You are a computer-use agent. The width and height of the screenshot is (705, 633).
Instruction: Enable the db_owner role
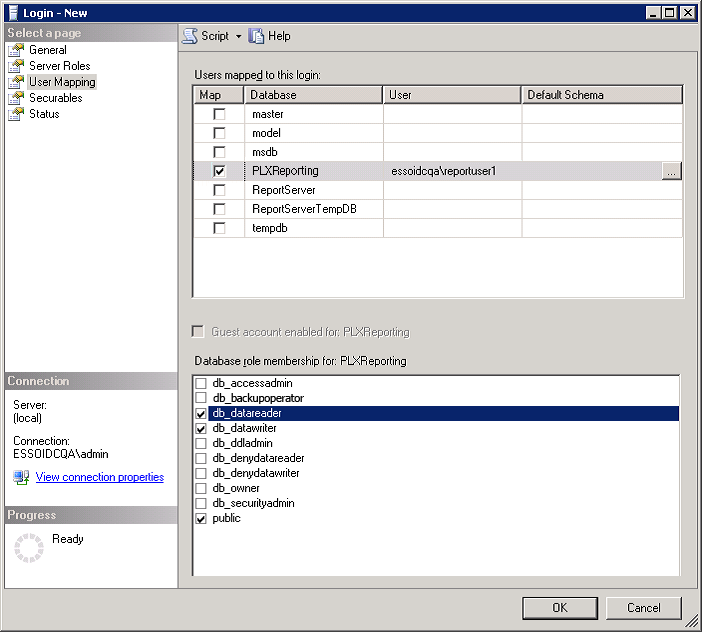(x=201, y=488)
